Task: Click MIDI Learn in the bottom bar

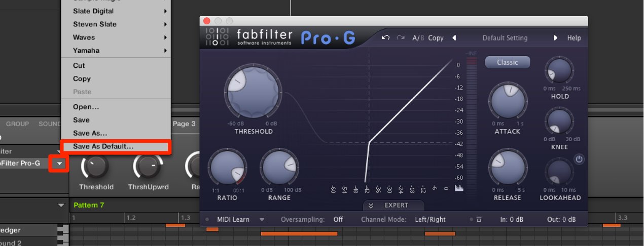Action: (x=233, y=219)
